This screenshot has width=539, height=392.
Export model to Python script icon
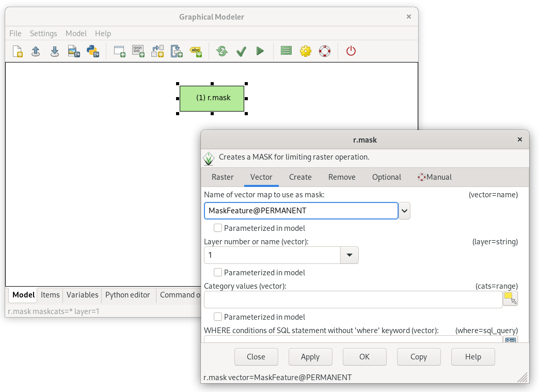coord(93,51)
